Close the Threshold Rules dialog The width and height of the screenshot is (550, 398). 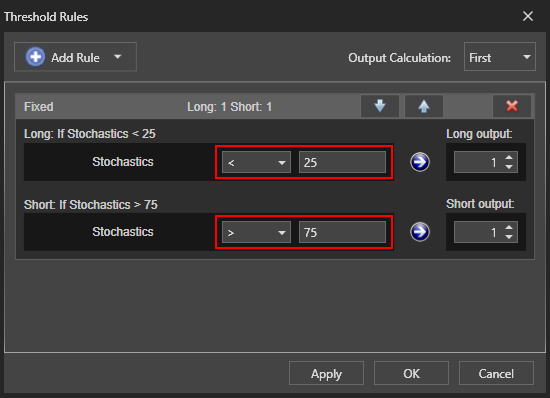(528, 16)
